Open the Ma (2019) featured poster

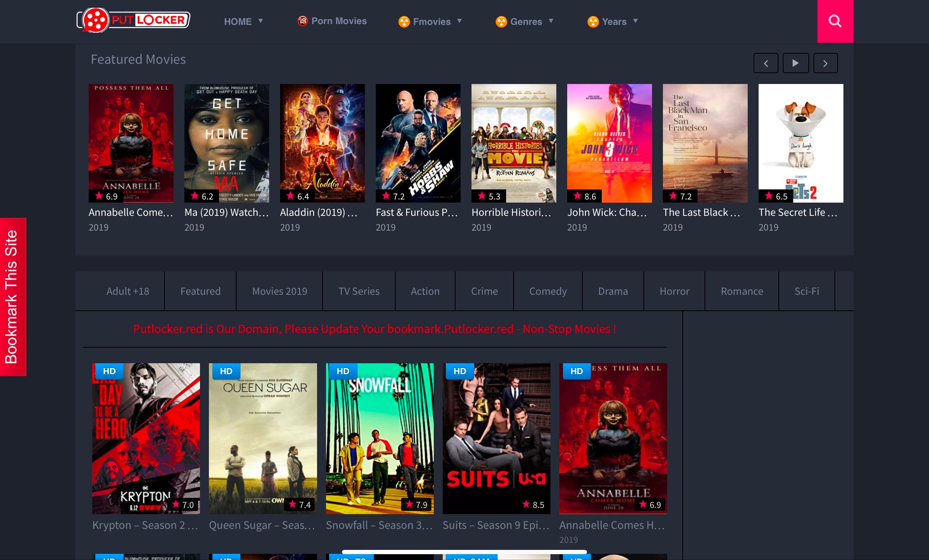click(227, 143)
